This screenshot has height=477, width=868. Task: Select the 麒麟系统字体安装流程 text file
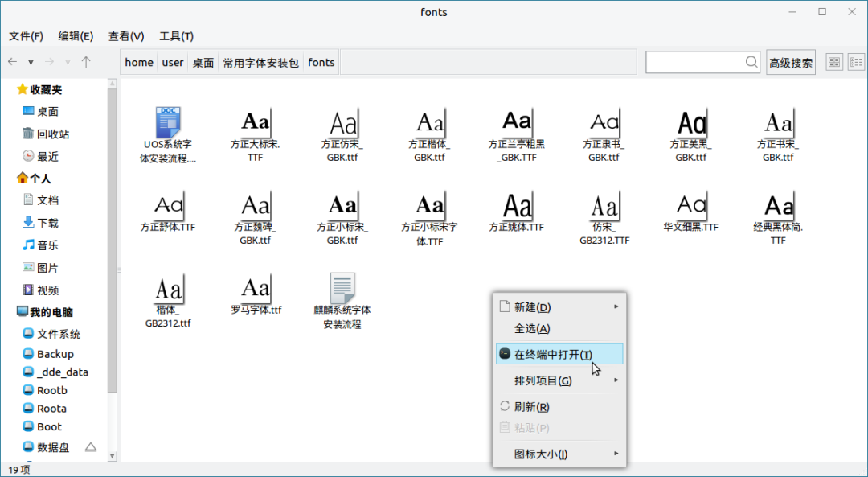click(x=342, y=302)
